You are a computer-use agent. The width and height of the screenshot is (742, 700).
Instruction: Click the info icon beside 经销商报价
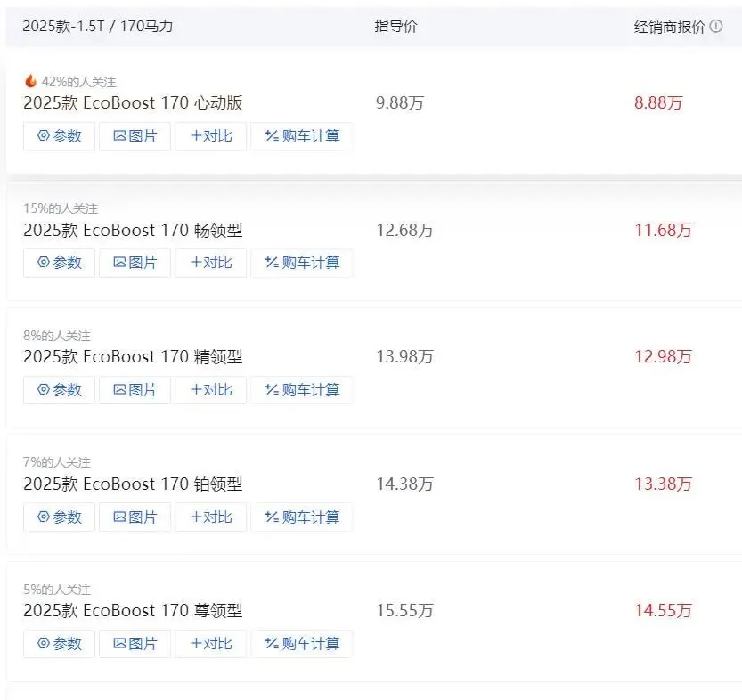point(716,27)
